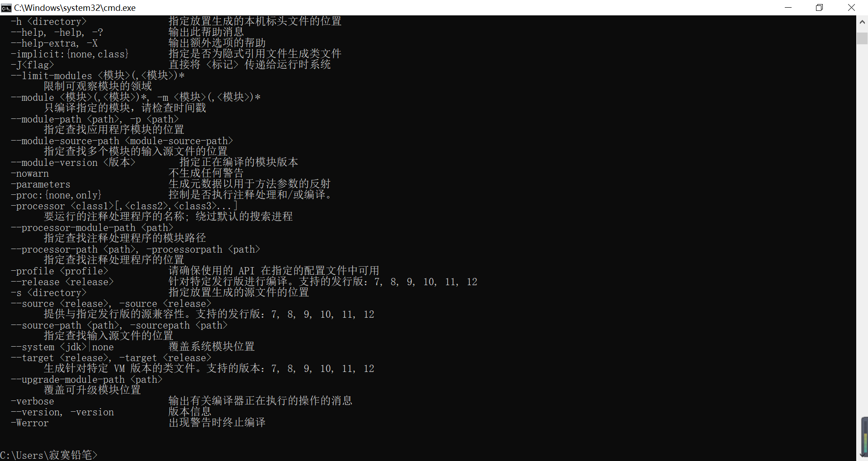Click the scrollbar down arrow
The width and height of the screenshot is (868, 461).
(x=862, y=456)
